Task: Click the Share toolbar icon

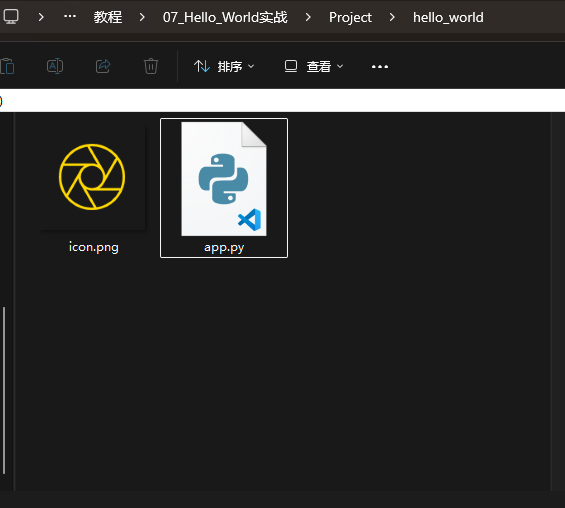Action: coord(103,66)
